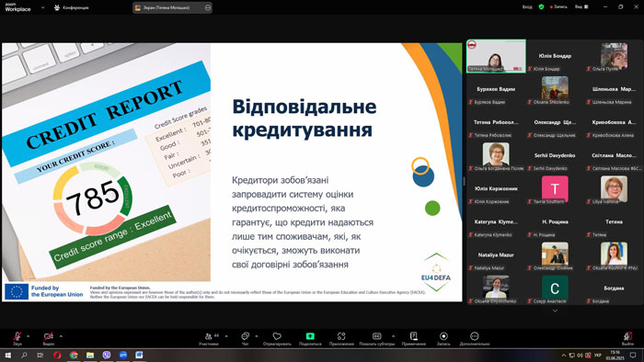Click the red Запись recording indicator
The height and width of the screenshot is (362, 644).
tap(558, 7)
